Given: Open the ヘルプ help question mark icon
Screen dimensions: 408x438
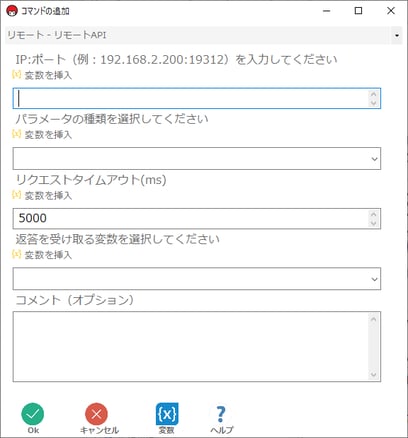Looking at the screenshot, I should pos(221,414).
